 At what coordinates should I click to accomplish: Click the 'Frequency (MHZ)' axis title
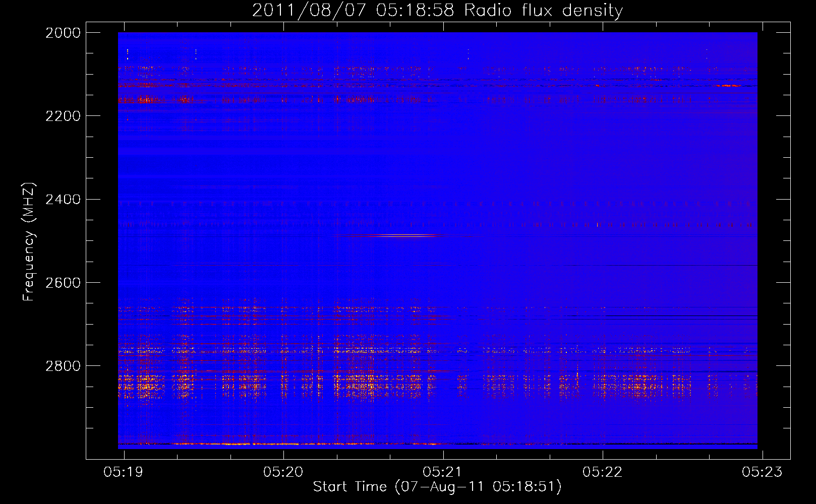29,242
